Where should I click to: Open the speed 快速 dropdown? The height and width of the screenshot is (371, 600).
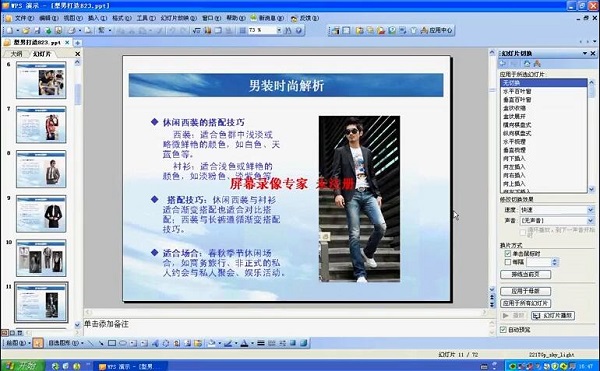(590, 210)
